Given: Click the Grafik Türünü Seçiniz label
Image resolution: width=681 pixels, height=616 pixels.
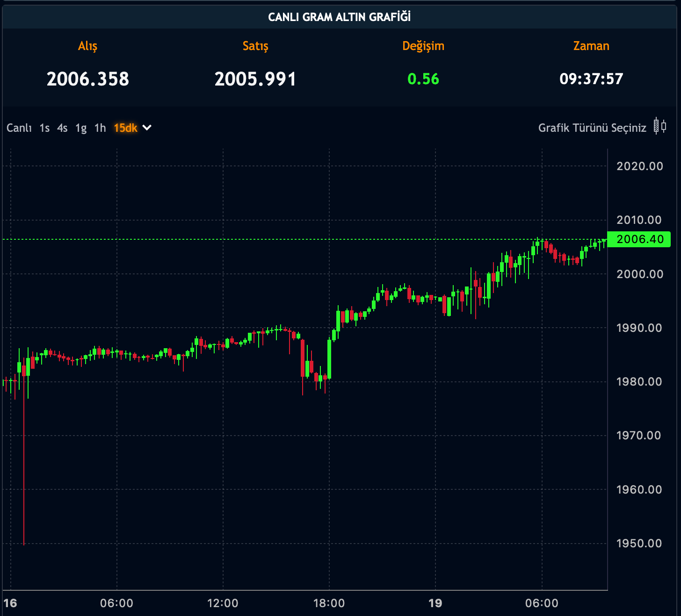Looking at the screenshot, I should point(592,128).
